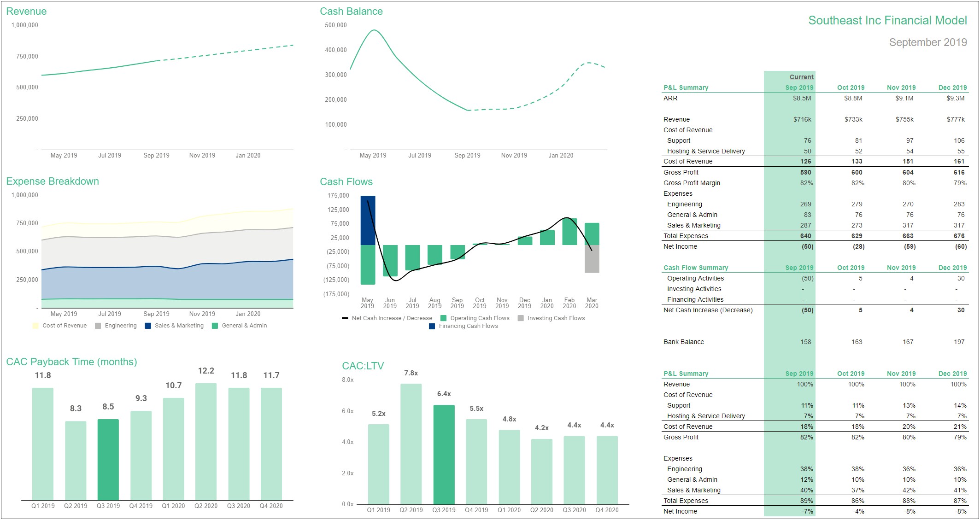The image size is (980, 520).
Task: Click the Bank Balance value 197
Action: 959,342
